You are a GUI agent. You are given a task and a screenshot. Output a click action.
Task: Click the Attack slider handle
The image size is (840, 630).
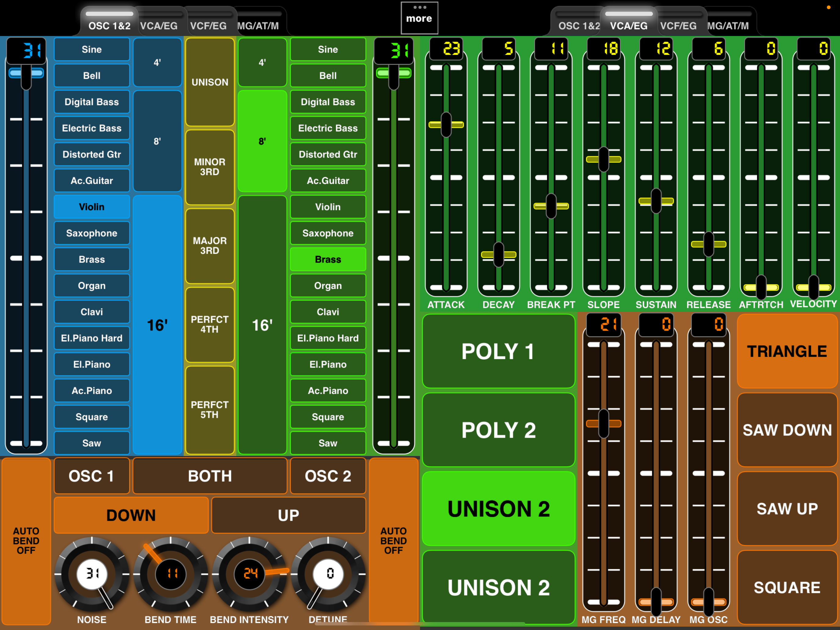(446, 125)
